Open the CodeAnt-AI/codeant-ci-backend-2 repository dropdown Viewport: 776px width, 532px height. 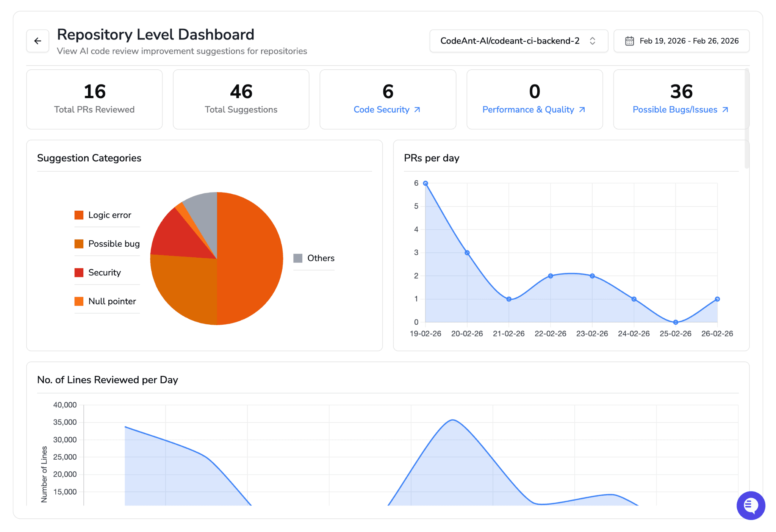(x=510, y=41)
